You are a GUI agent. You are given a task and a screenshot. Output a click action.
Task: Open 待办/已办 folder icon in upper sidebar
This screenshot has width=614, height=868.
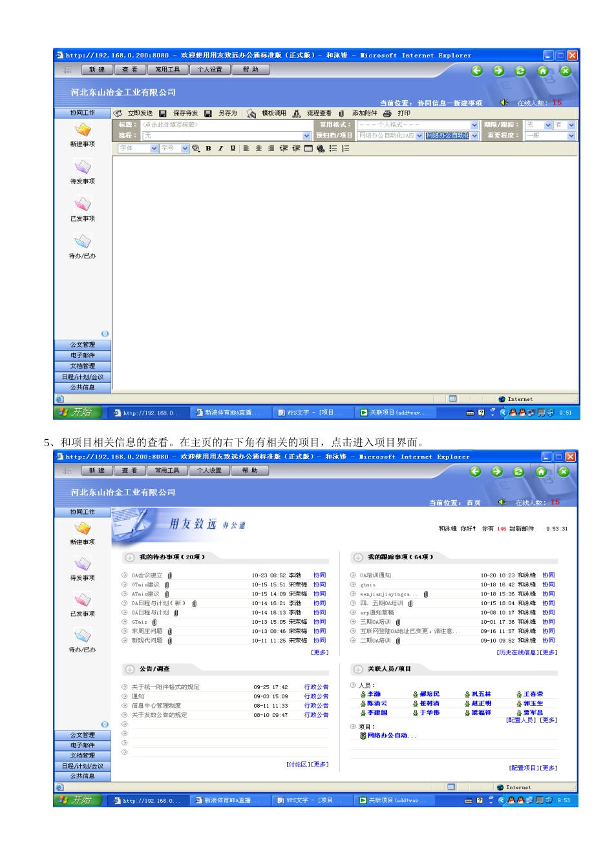click(83, 242)
